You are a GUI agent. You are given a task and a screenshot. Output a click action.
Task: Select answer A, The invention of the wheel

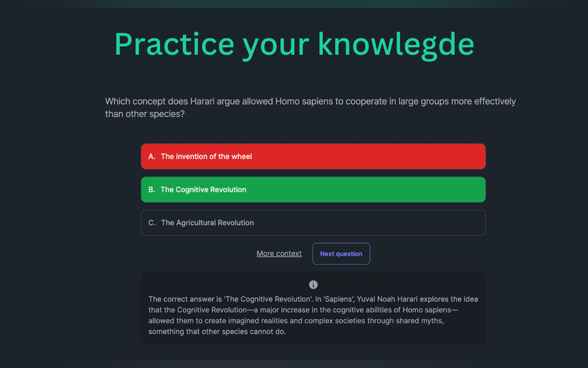pos(313,156)
